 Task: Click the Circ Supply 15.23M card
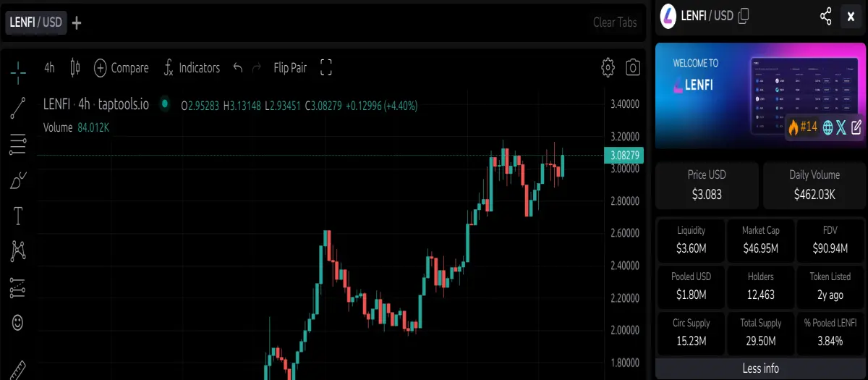[x=691, y=332]
